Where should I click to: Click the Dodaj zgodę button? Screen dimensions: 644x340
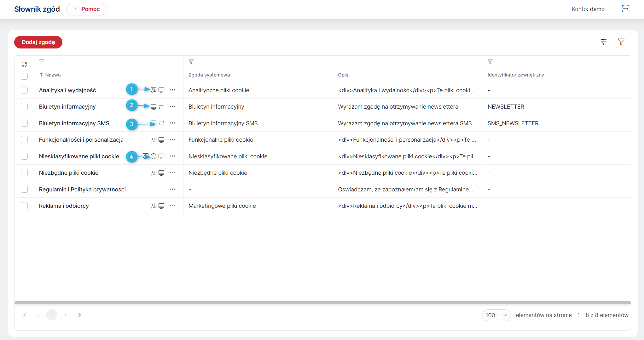pyautogui.click(x=38, y=42)
